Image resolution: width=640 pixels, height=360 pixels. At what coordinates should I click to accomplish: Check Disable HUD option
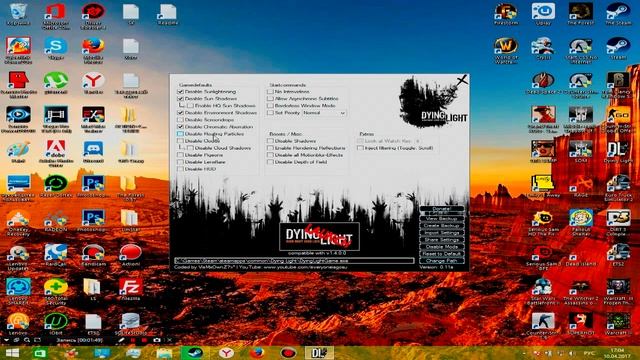click(x=180, y=169)
